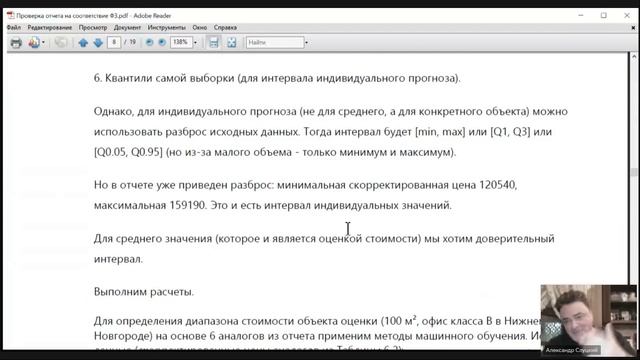Open the Инструменты menu
Image resolution: width=640 pixels, height=360 pixels.
click(167, 27)
